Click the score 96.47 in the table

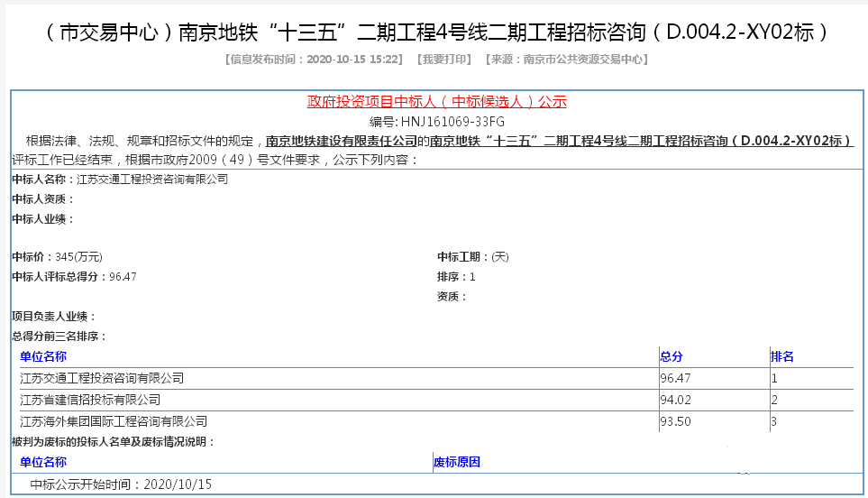tap(675, 378)
